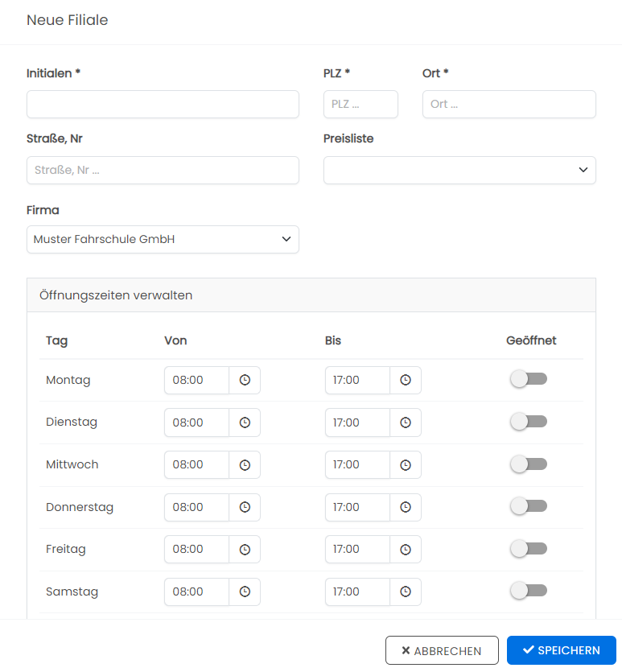
Task: Switch Samstag to open
Action: point(529,591)
